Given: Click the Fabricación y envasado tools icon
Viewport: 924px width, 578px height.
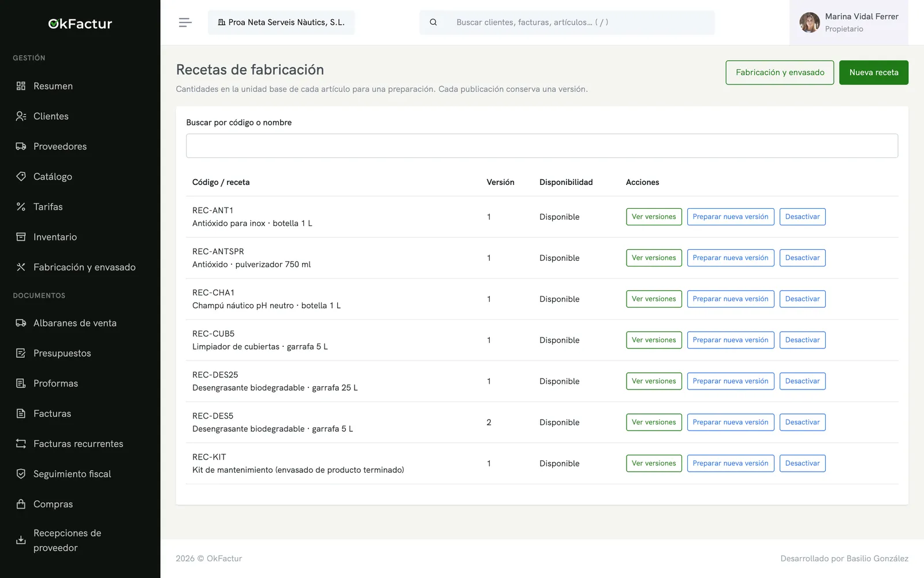Looking at the screenshot, I should 21,267.
